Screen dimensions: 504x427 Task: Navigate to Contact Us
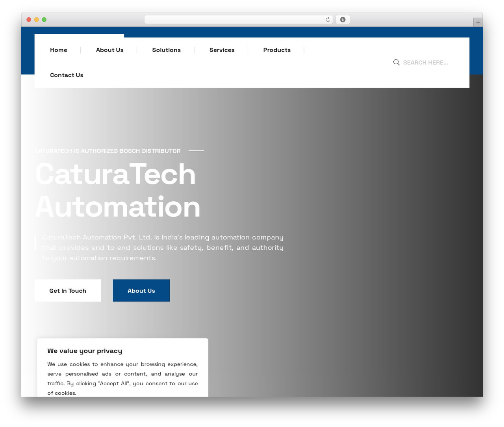(67, 75)
